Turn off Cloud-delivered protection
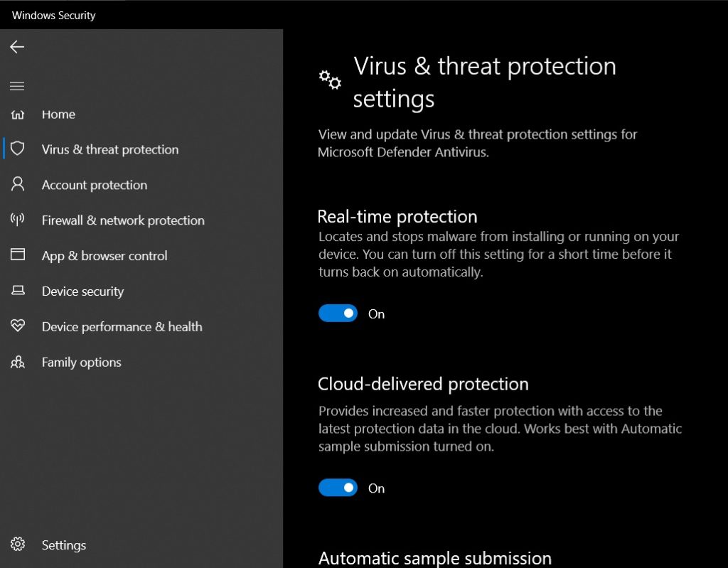Viewport: 728px width, 568px height. coord(338,488)
